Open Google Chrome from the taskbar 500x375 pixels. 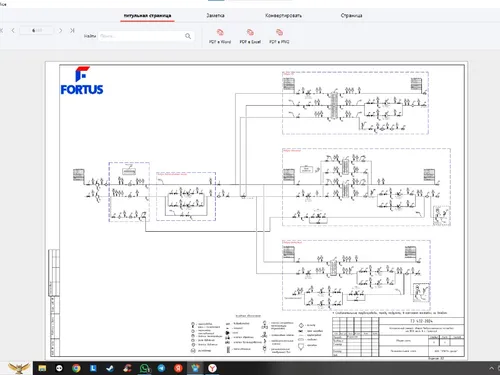(76, 368)
